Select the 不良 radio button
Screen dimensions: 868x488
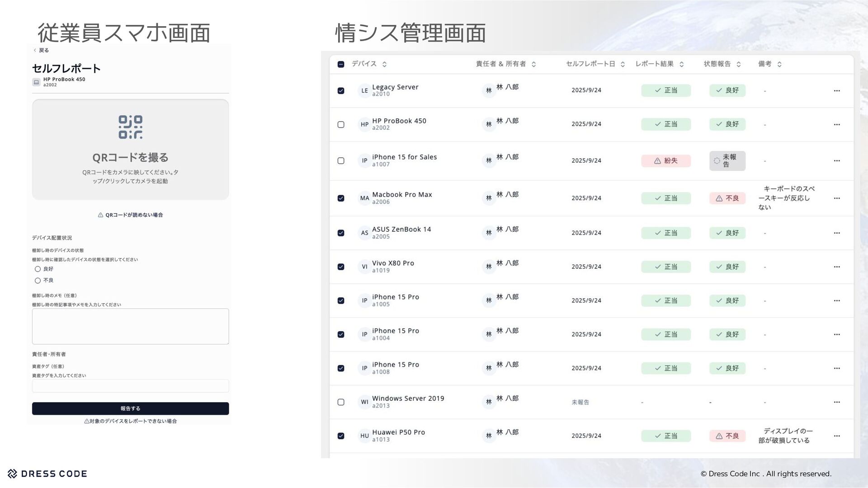38,280
